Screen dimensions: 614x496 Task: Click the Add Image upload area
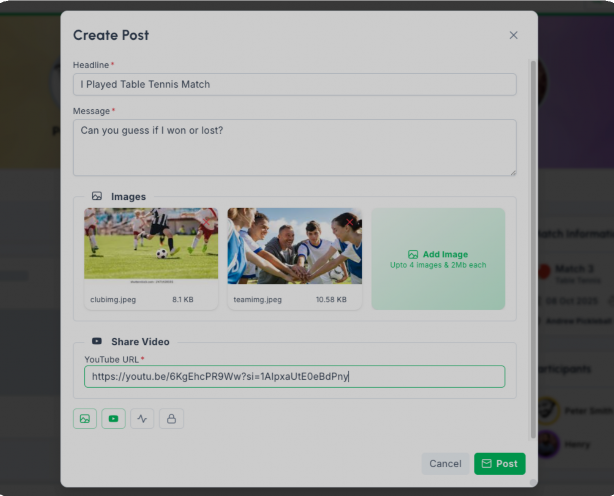(x=438, y=259)
